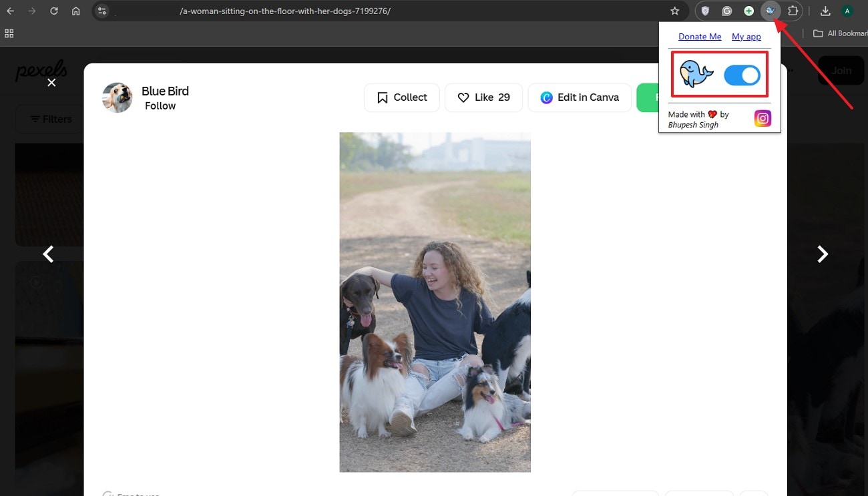Save the photo using Collect
Screen dimensions: 868x496
401,97
